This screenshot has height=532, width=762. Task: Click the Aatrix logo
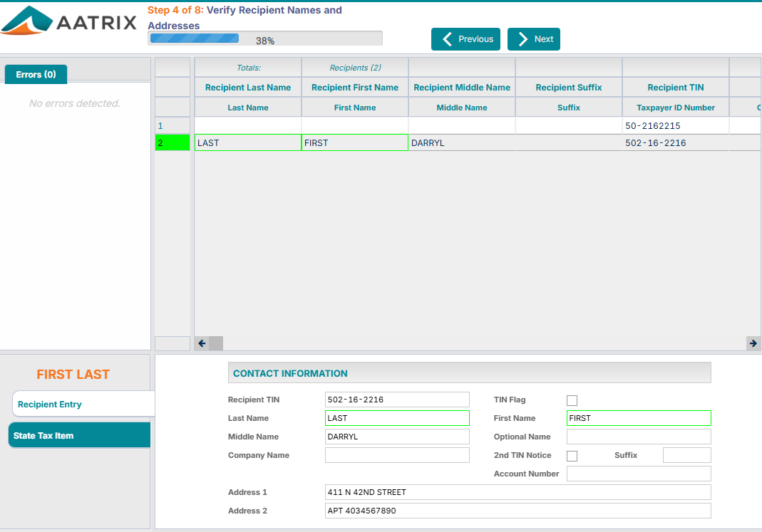pyautogui.click(x=68, y=21)
